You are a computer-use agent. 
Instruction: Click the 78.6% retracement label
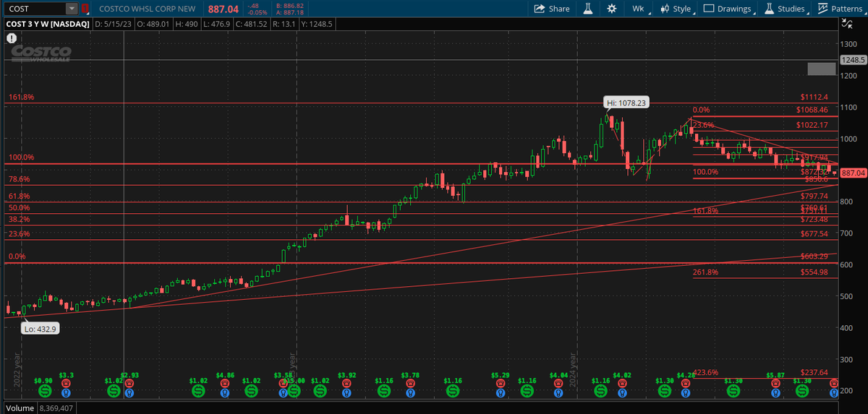click(x=20, y=179)
